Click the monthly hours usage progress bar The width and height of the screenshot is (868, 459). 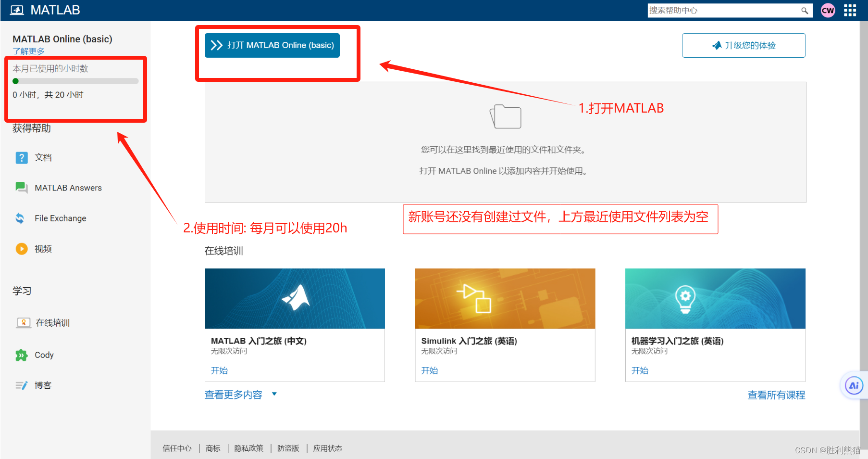(75, 81)
